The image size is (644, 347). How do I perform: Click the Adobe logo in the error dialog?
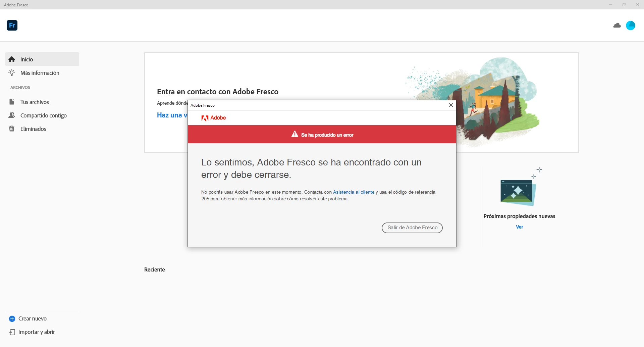pyautogui.click(x=214, y=118)
